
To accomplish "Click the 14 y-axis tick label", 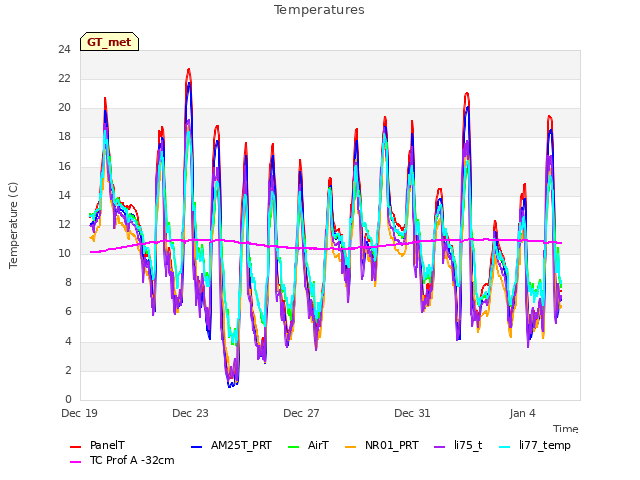I will pyautogui.click(x=64, y=196).
